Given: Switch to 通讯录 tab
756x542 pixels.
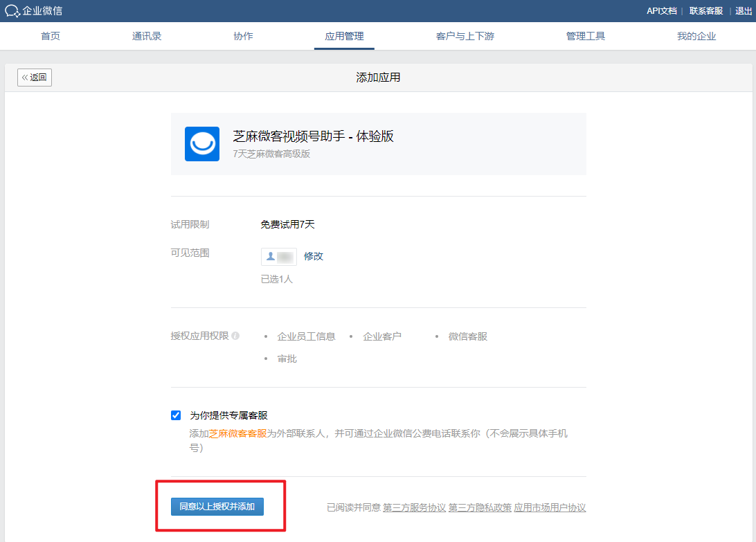Looking at the screenshot, I should (147, 36).
